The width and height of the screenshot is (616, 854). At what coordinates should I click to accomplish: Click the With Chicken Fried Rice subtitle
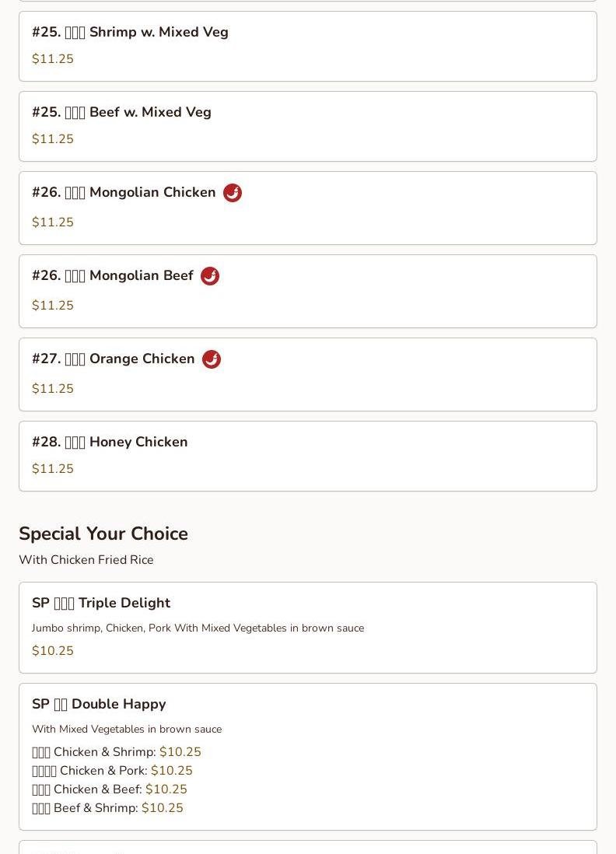point(86,560)
